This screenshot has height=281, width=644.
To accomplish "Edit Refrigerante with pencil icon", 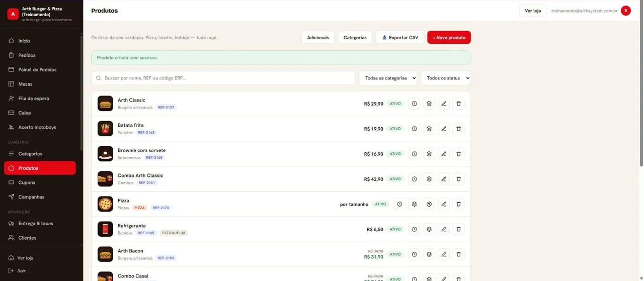I will 444,229.
